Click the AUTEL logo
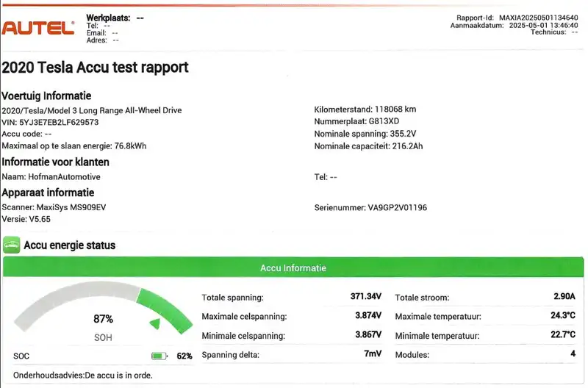The image size is (588, 388). (38, 28)
